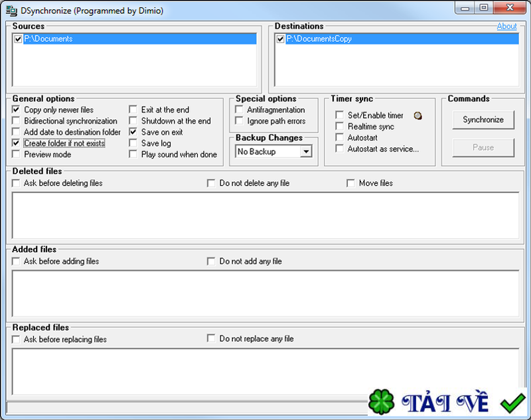Uncheck the P:\DocumentsCopy destination checkbox
531x420 pixels.
[x=280, y=38]
